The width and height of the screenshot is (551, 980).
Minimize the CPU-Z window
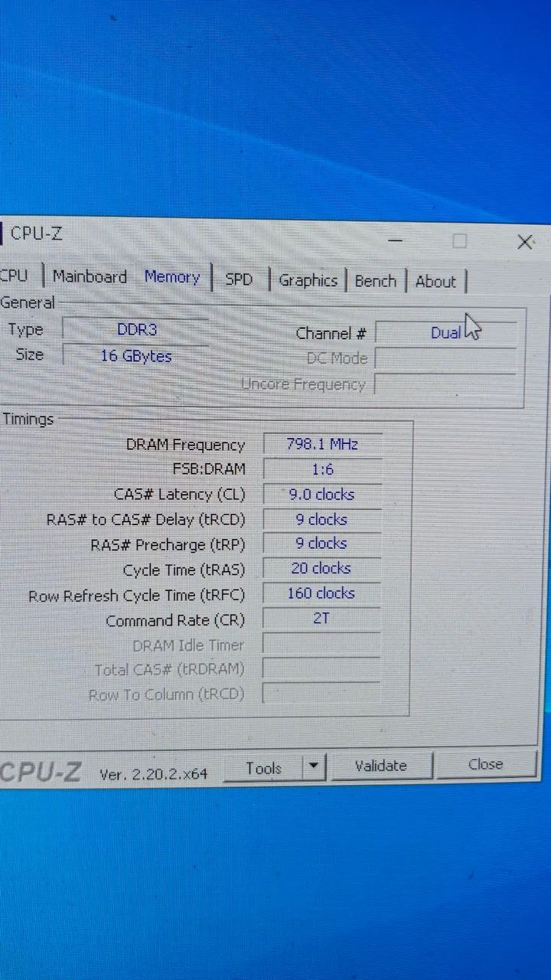[395, 240]
